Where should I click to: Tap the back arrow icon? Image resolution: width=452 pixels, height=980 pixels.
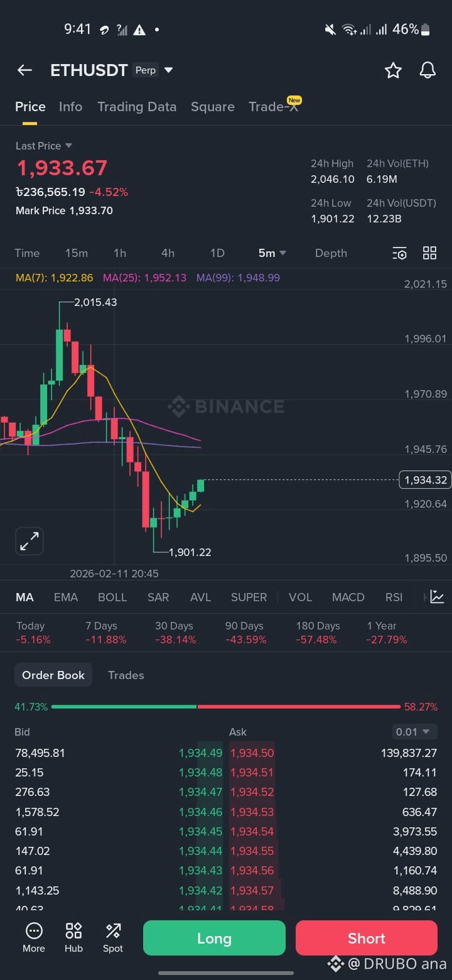pyautogui.click(x=24, y=70)
